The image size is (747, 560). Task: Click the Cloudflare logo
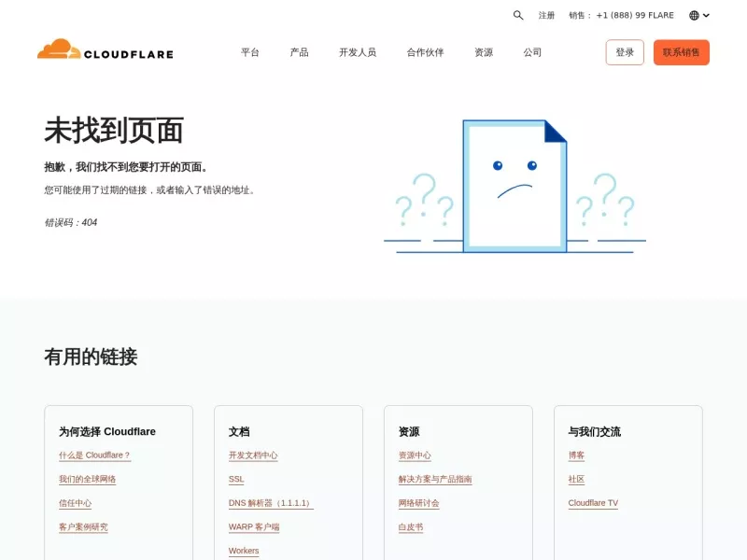[x=106, y=49]
